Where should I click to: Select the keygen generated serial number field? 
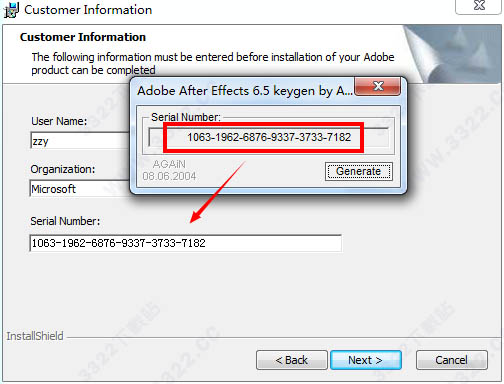click(268, 137)
